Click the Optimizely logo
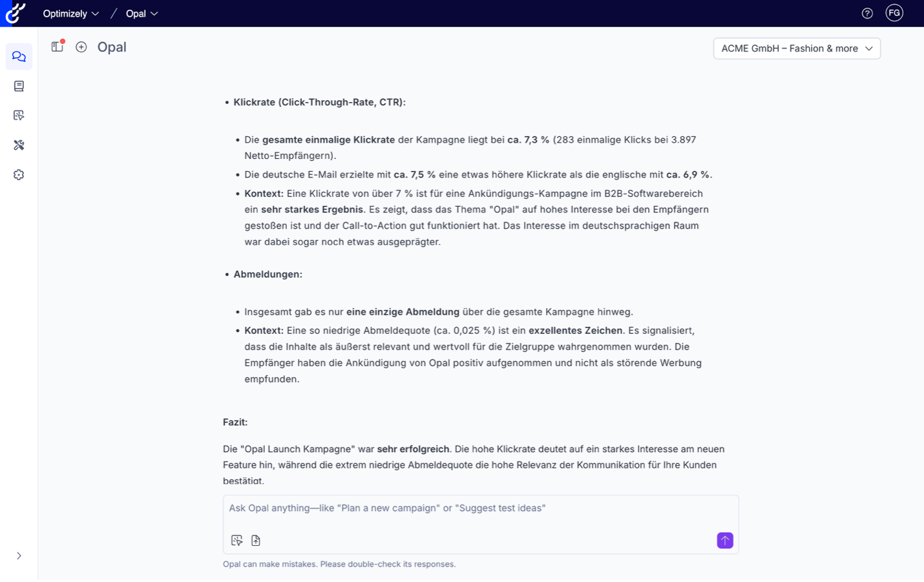 point(15,13)
